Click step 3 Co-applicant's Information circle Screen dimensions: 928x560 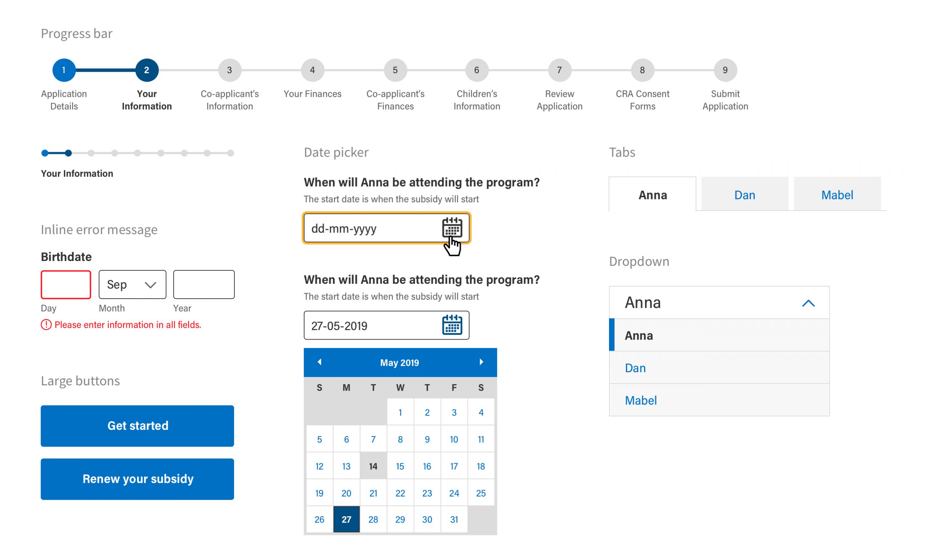coord(229,70)
